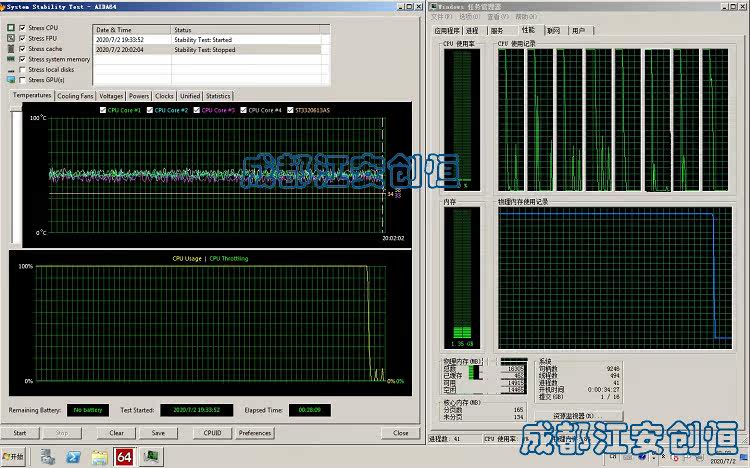
Task: Click the cache icon beside Stress cache
Action: click(11, 49)
